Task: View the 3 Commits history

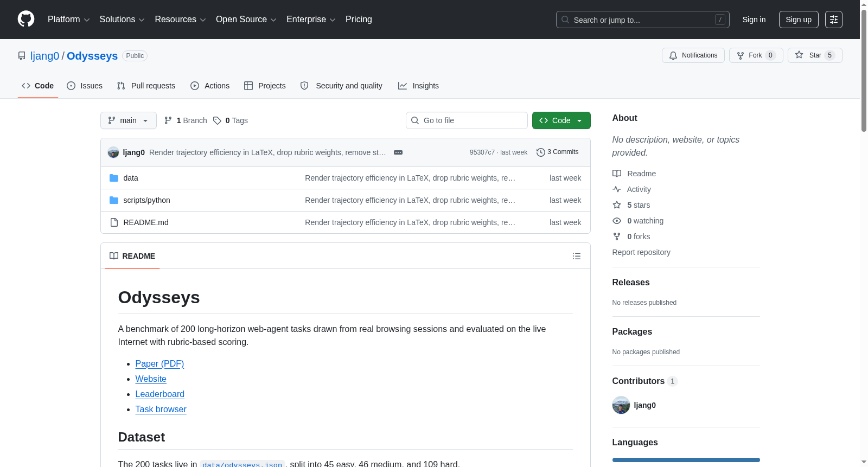Action: coord(558,152)
